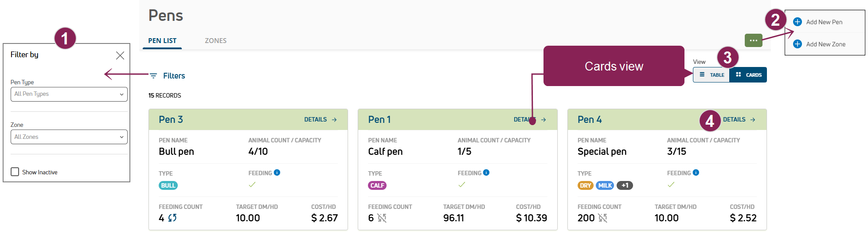868x232 pixels.
Task: Open Details link for Pen 3
Action: pos(320,120)
